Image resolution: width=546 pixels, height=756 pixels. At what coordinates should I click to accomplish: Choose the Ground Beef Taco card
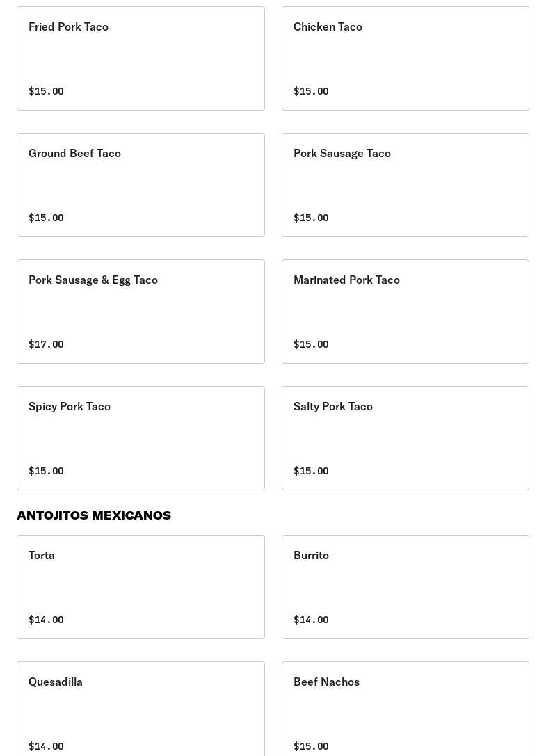tap(140, 185)
